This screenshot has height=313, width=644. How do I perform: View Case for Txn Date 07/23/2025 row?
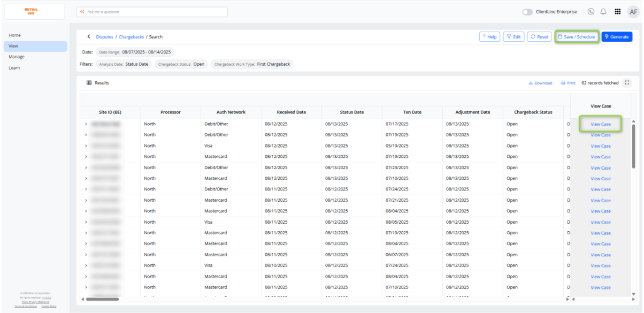tap(600, 168)
